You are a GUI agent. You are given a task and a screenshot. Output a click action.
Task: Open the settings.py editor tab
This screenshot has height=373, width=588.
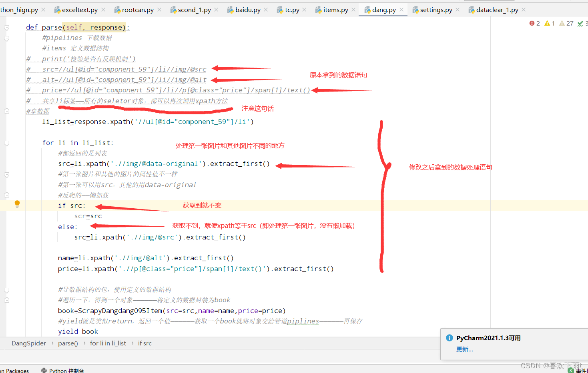pos(436,10)
